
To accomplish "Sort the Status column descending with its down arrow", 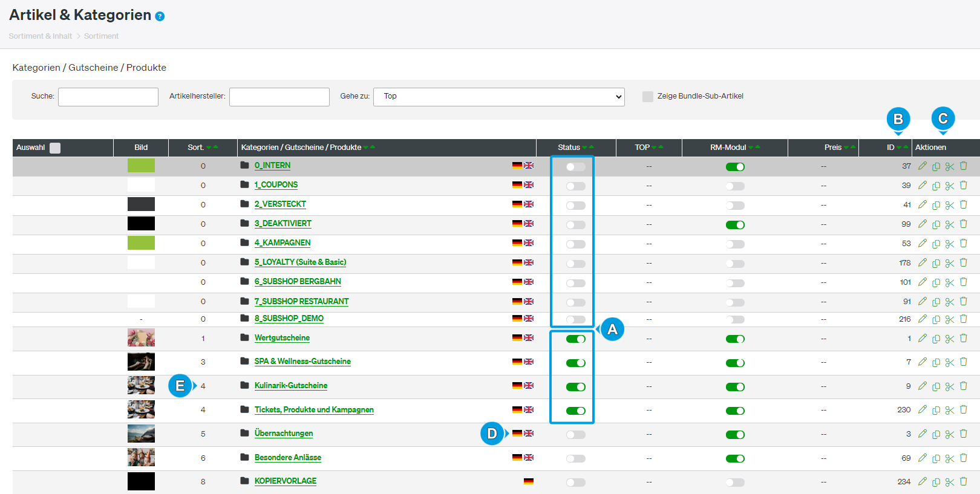I will (585, 148).
